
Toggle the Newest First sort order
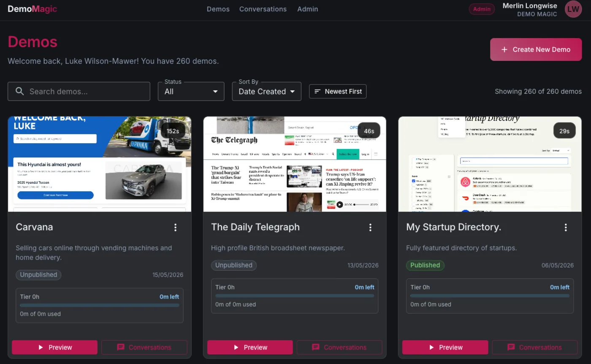click(x=338, y=91)
